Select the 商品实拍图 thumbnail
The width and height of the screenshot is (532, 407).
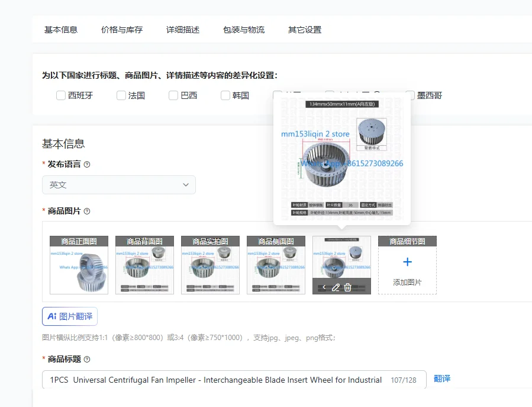tap(210, 265)
